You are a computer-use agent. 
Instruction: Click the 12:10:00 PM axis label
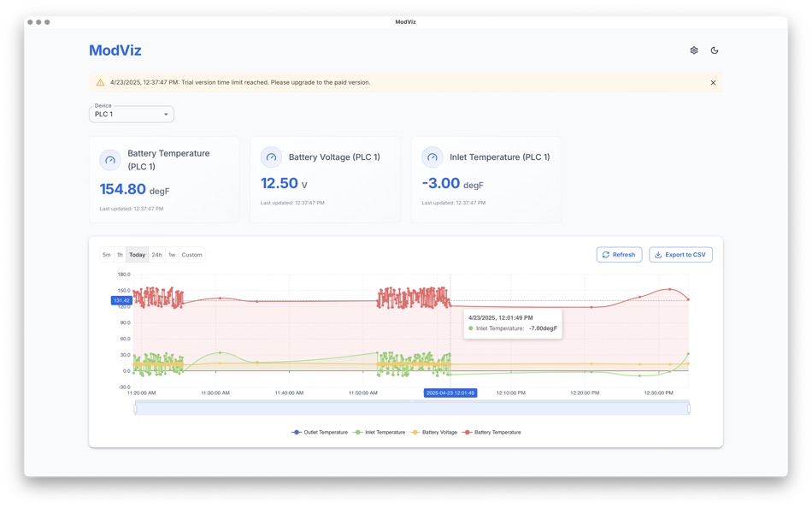(x=510, y=393)
